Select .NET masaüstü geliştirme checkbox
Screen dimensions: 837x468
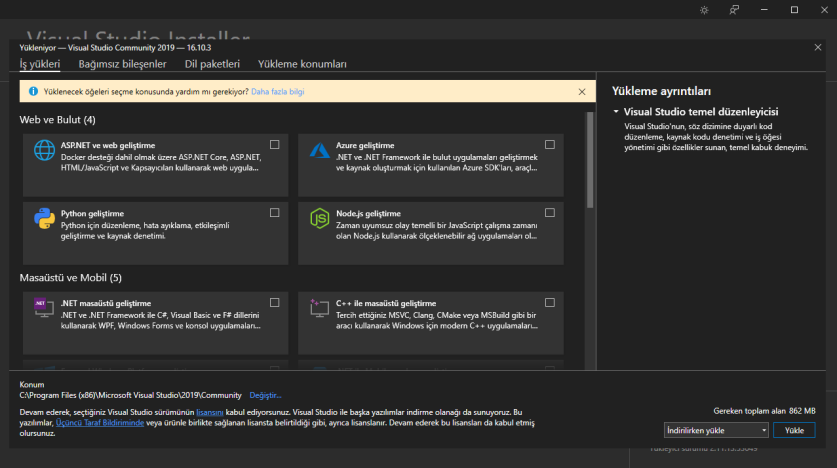(274, 303)
